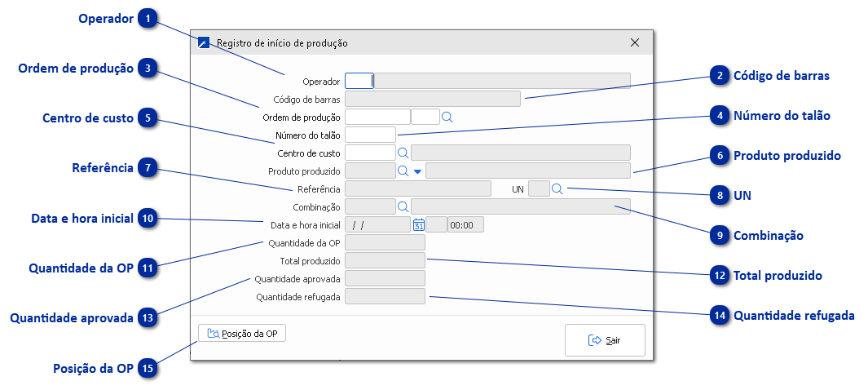Click callout marker number 1
868x390 pixels.
coord(148,19)
